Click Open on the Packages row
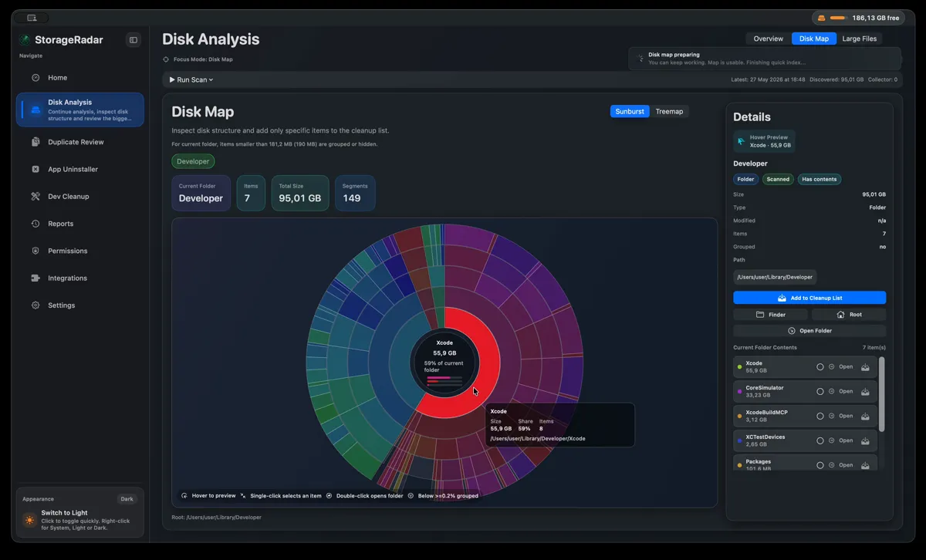This screenshot has height=560, width=926. (846, 465)
